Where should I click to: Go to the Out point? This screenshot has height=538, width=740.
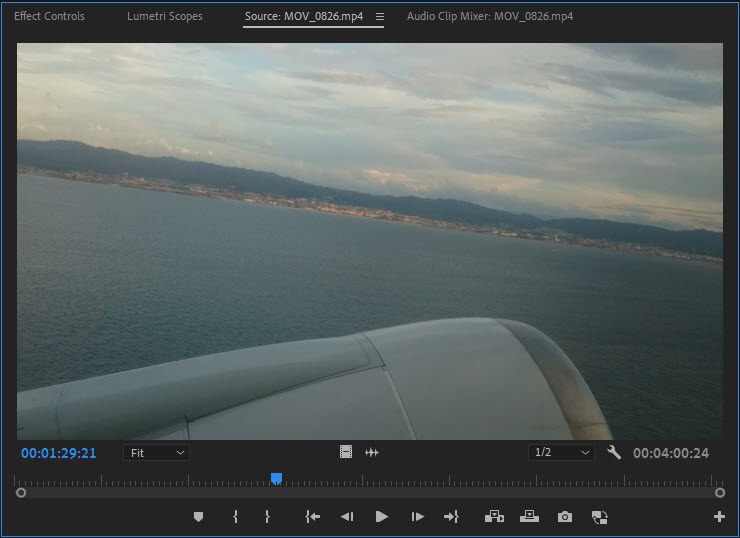[x=451, y=517]
